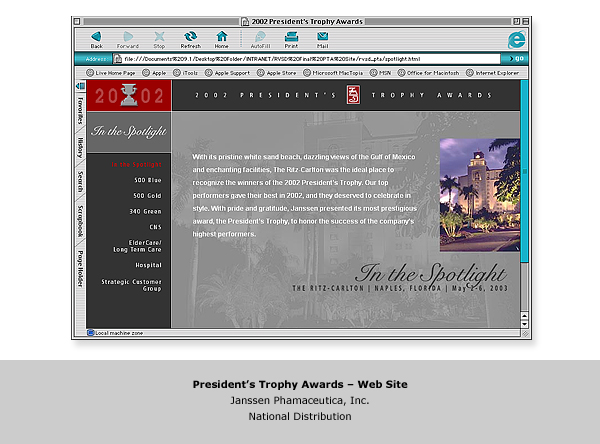Click Local machine zone status icon

click(90, 333)
